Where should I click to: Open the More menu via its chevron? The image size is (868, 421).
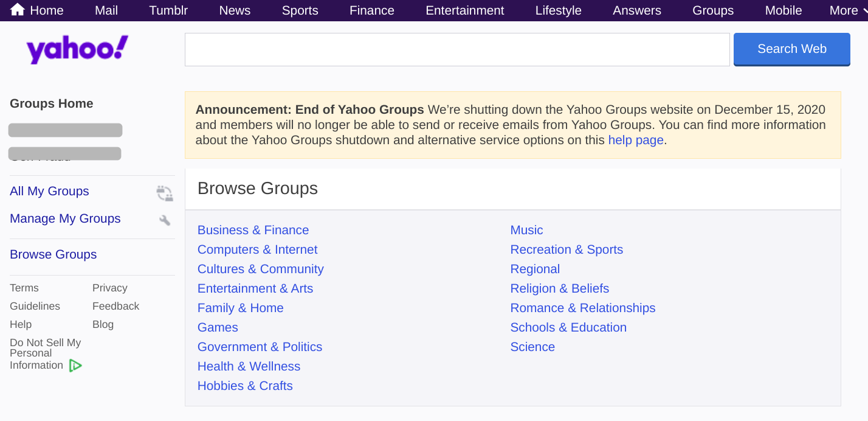pos(864,10)
